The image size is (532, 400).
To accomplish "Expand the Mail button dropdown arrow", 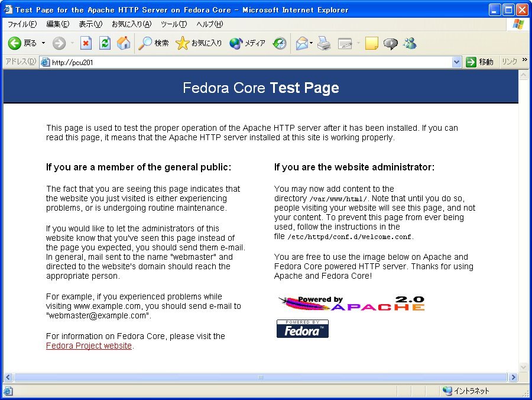I will tap(311, 43).
